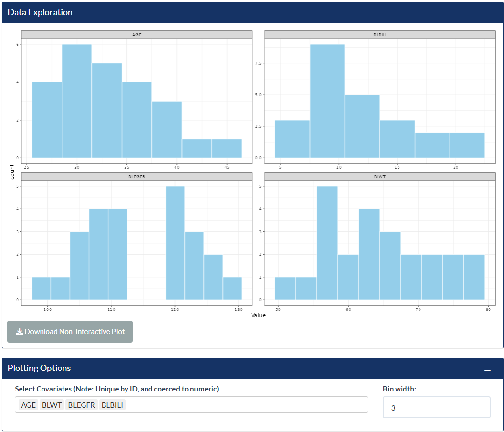Click the AGE facet title strip
The image size is (504, 432).
pos(137,35)
